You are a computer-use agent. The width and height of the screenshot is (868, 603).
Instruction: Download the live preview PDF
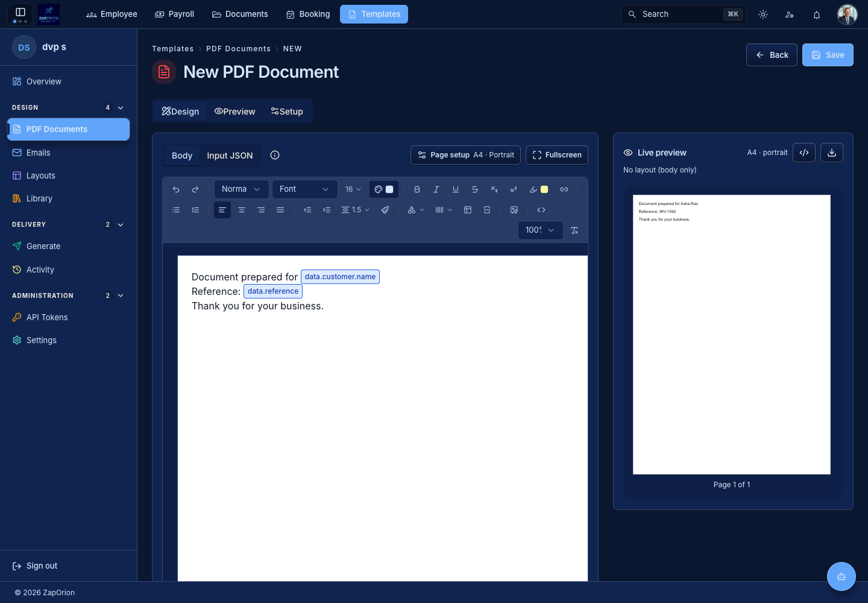[832, 153]
